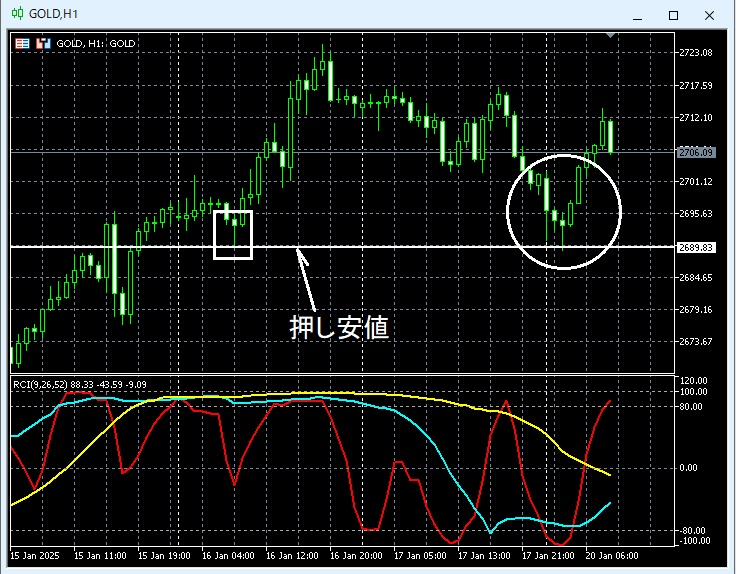Click the -80.00 level on RCI scale
This screenshot has width=737, height=574.
click(x=692, y=531)
